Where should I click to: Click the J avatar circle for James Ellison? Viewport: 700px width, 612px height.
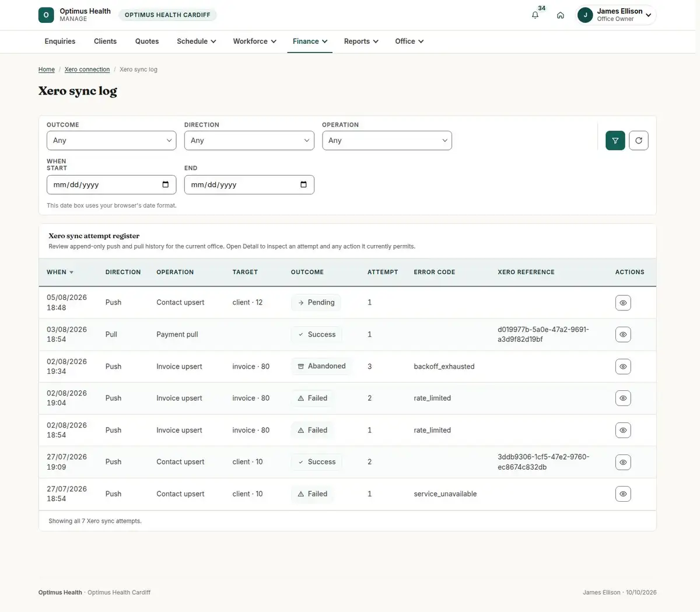(585, 15)
